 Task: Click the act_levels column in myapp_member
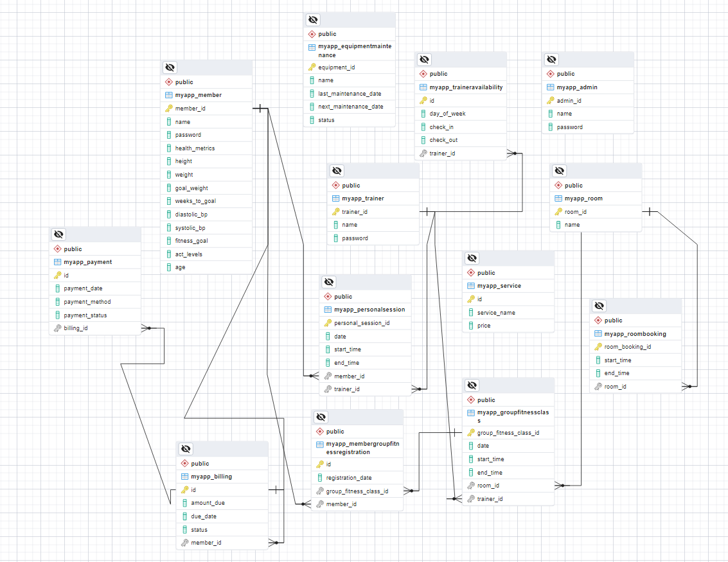207,254
